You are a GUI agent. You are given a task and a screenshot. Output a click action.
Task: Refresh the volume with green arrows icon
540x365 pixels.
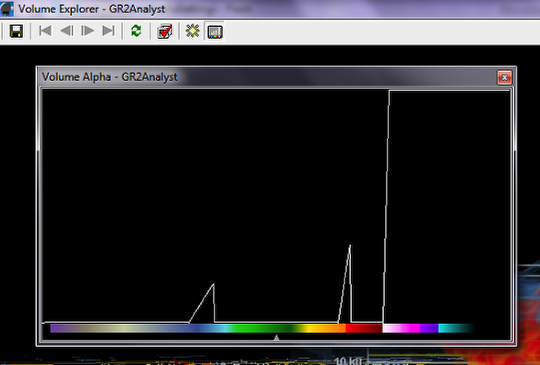pyautogui.click(x=136, y=31)
